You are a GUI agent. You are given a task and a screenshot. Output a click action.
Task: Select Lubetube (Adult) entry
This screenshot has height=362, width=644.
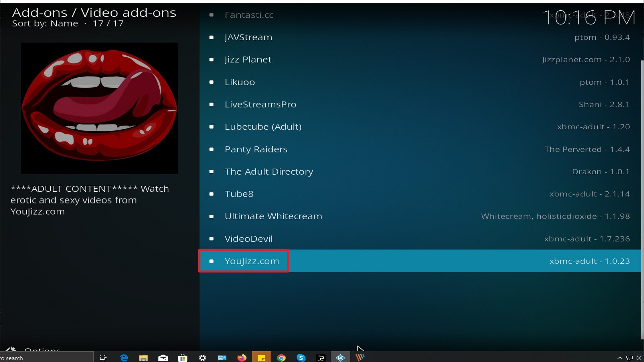click(420, 127)
